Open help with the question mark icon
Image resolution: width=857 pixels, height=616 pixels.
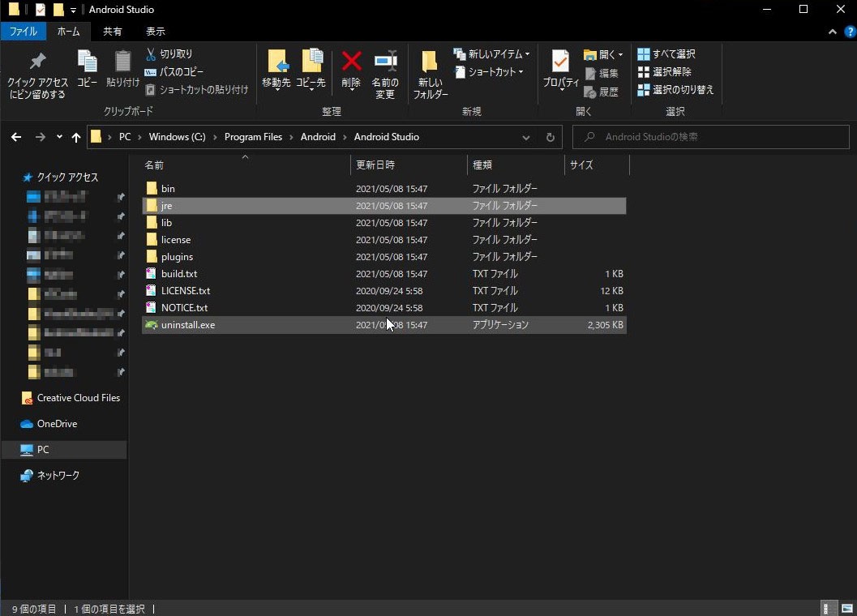pos(850,32)
